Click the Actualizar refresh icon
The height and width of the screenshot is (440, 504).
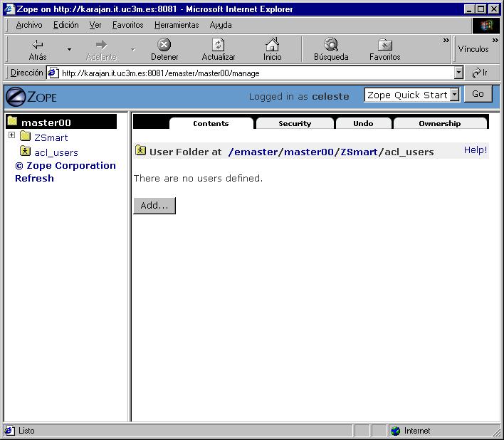[x=219, y=44]
